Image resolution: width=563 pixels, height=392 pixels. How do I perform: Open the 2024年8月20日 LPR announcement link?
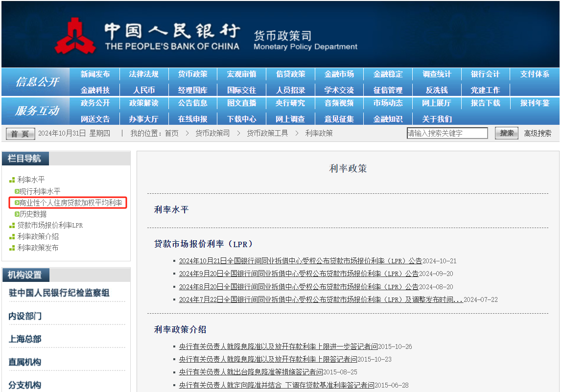pos(299,287)
